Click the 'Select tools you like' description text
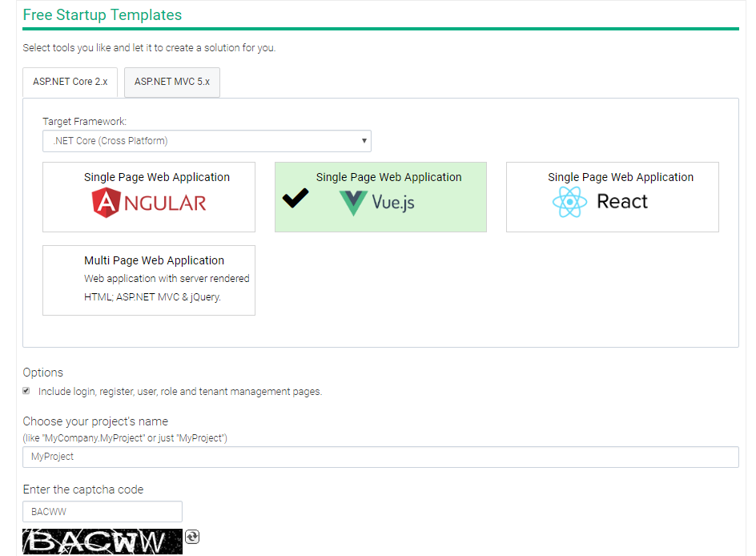The image size is (756, 556). coord(149,48)
